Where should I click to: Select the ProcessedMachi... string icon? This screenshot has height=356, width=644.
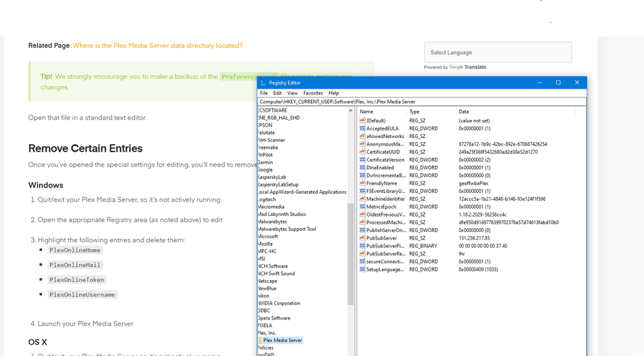coord(362,222)
